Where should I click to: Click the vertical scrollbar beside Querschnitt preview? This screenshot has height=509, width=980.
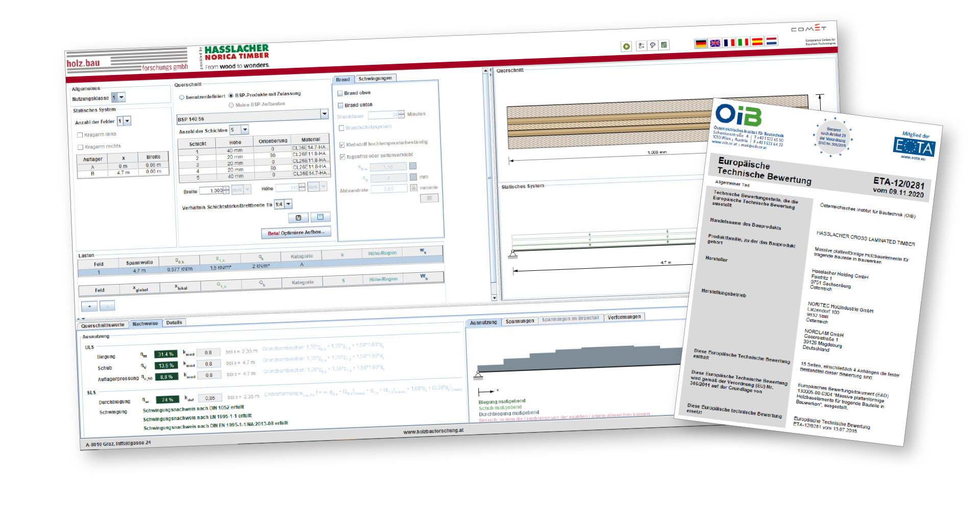pos(491,184)
